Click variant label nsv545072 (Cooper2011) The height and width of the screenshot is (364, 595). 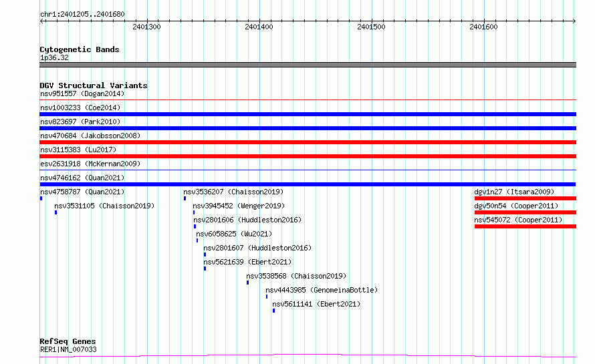coord(518,220)
